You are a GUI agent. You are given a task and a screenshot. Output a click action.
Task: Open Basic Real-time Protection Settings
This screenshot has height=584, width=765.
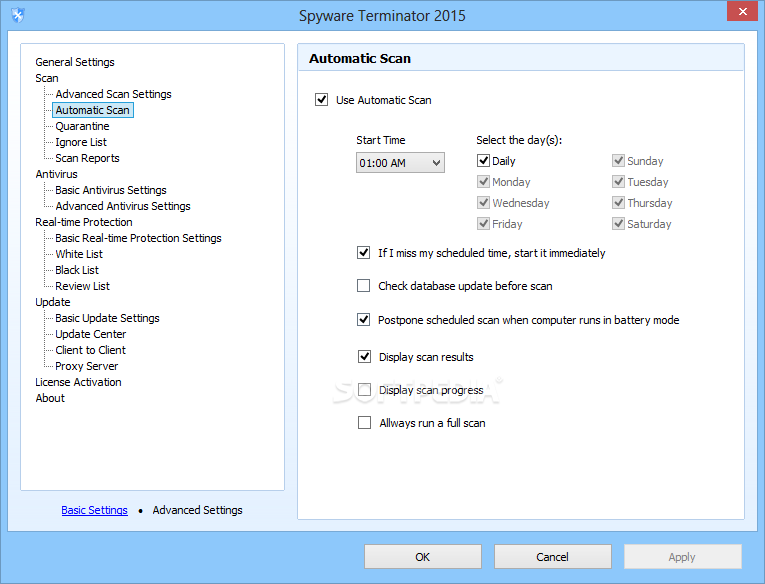click(139, 238)
